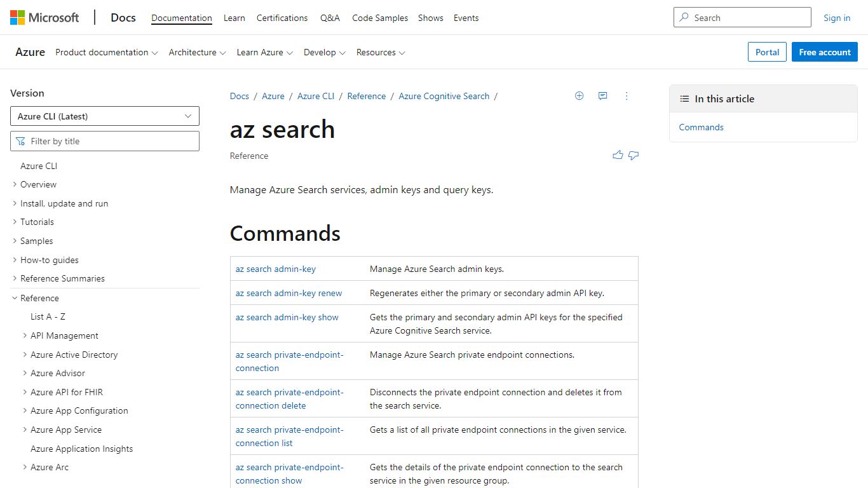Open the Architecture dropdown
The width and height of the screenshot is (868, 488).
(x=197, y=52)
